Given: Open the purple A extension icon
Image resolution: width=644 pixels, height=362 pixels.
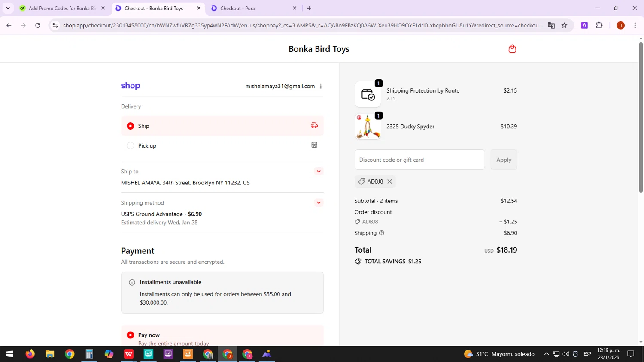Looking at the screenshot, I should [x=584, y=25].
